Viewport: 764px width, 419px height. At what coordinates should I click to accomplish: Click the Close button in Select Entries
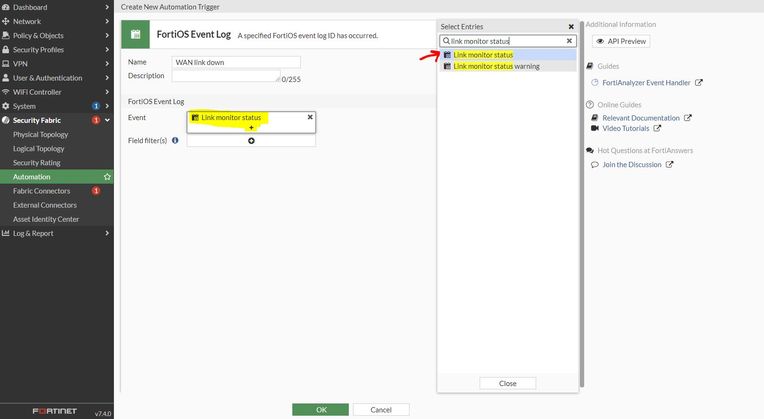point(508,383)
